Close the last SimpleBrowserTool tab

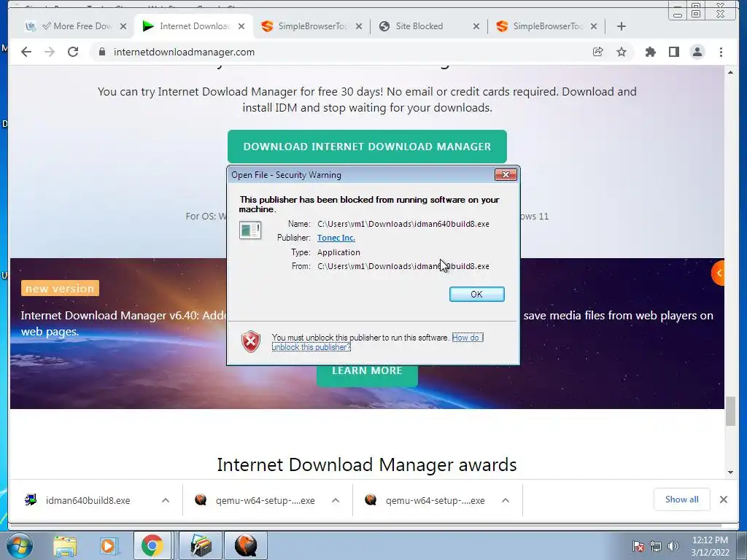(594, 26)
